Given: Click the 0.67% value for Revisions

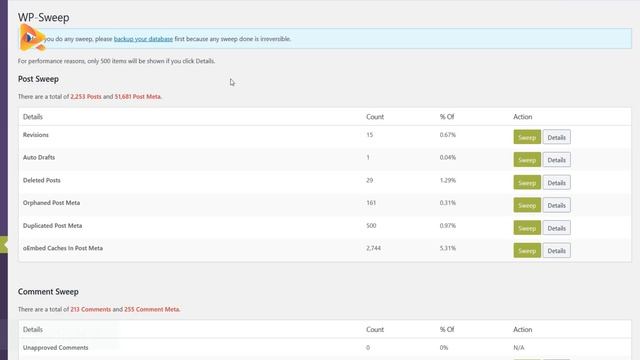Looking at the screenshot, I should [448, 135].
